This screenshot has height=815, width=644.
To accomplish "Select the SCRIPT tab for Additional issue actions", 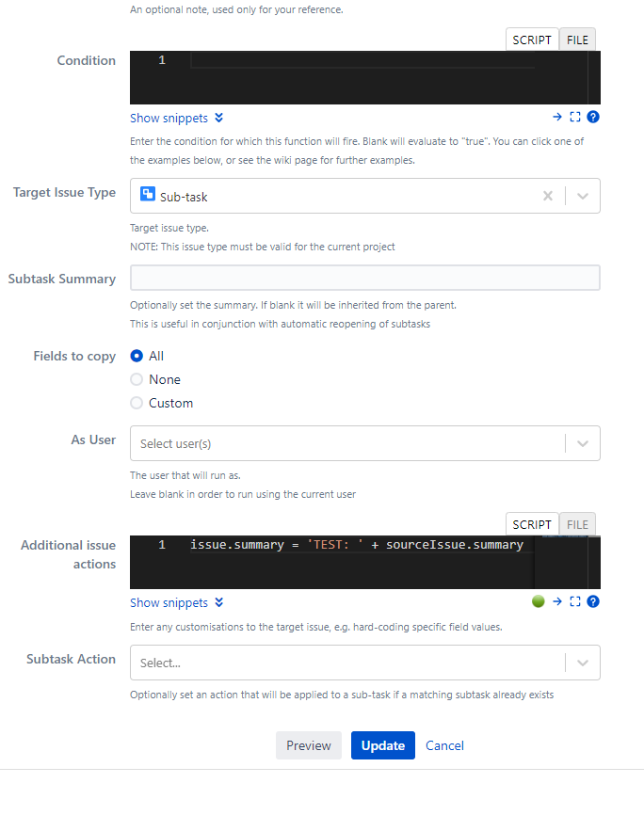I will point(532,523).
